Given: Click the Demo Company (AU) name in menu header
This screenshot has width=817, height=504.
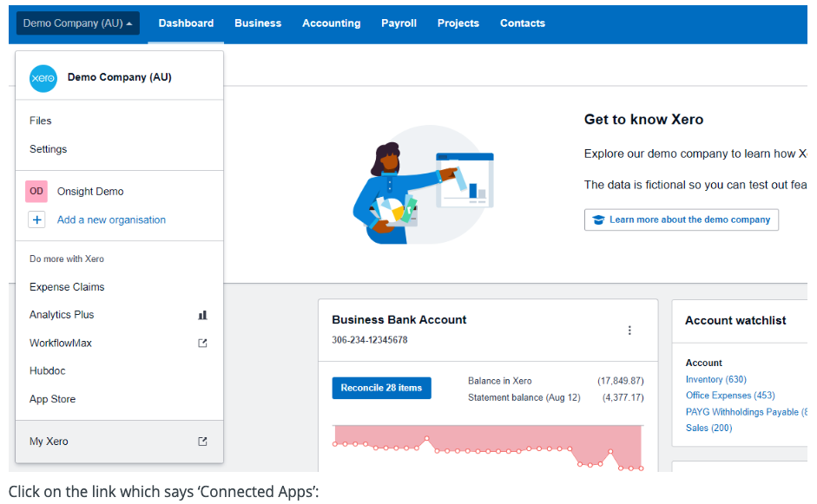Looking at the screenshot, I should 119,77.
